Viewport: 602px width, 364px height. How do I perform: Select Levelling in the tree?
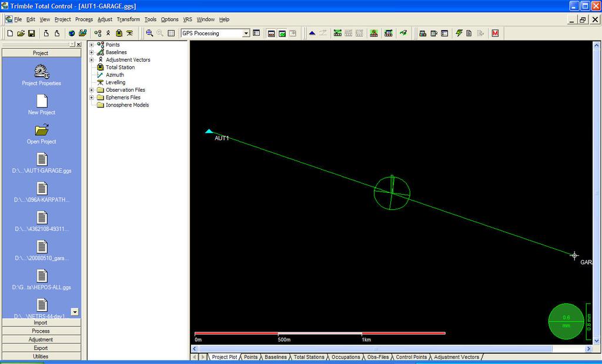[116, 82]
